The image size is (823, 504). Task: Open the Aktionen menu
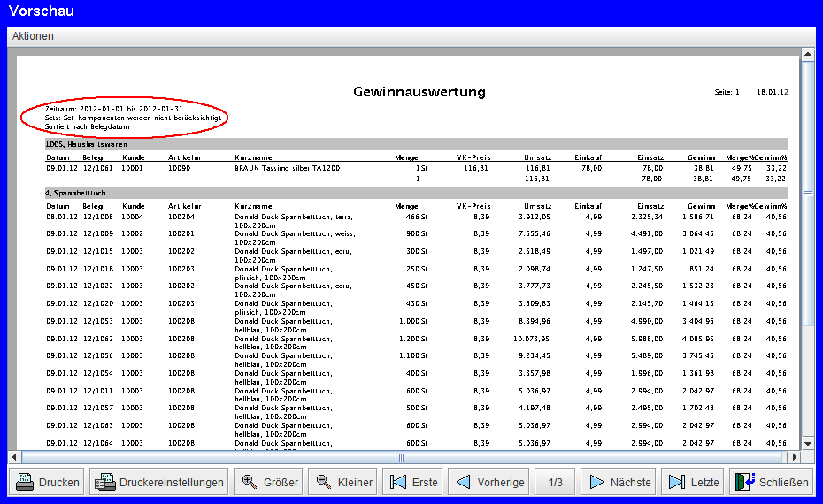point(33,36)
